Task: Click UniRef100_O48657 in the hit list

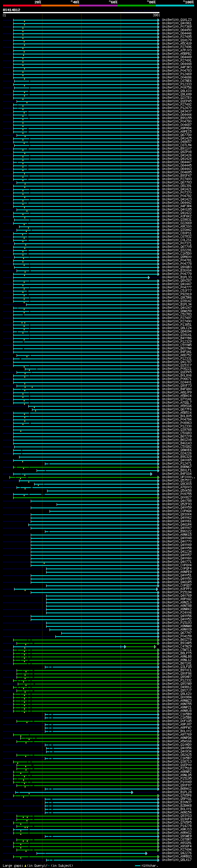Action: (x=177, y=142)
